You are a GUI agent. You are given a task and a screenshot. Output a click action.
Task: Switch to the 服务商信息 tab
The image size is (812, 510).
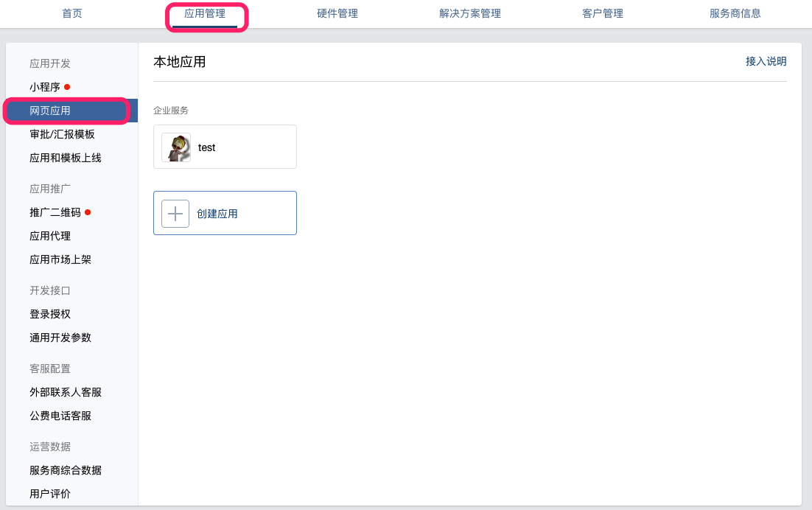pos(735,13)
